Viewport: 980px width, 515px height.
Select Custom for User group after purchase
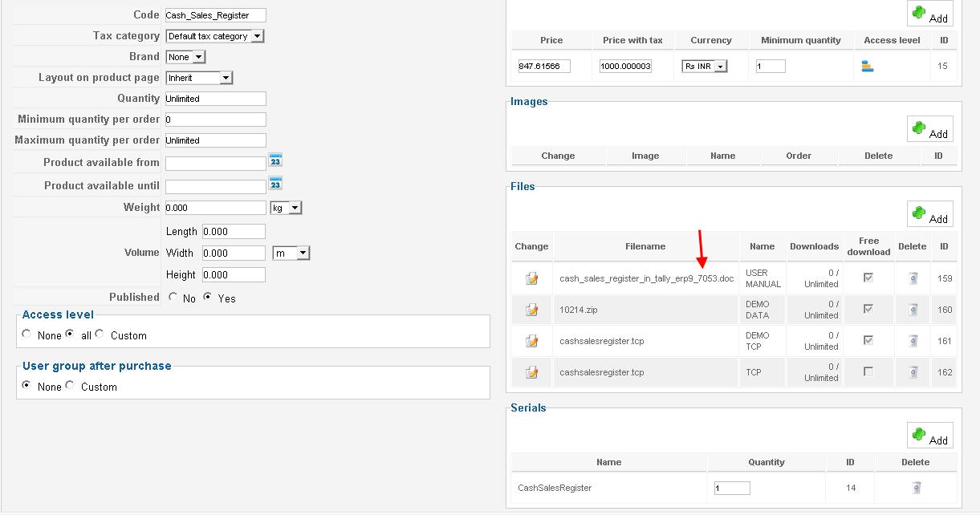coord(70,385)
